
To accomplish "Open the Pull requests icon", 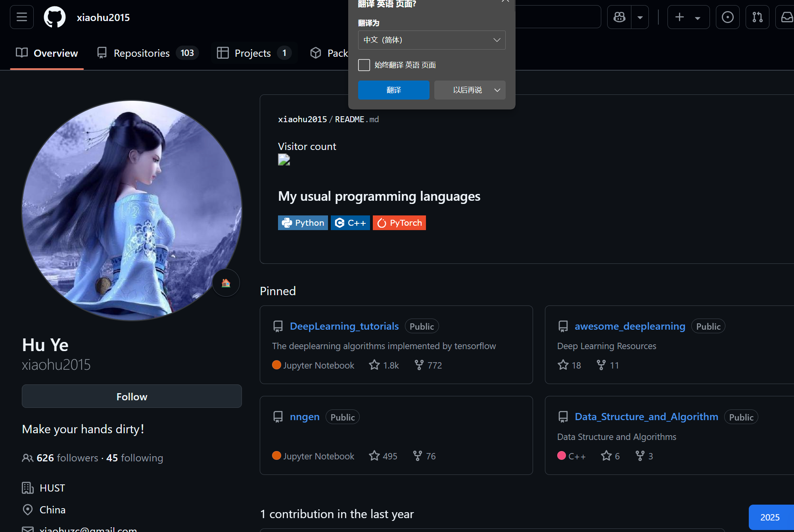I will click(757, 17).
